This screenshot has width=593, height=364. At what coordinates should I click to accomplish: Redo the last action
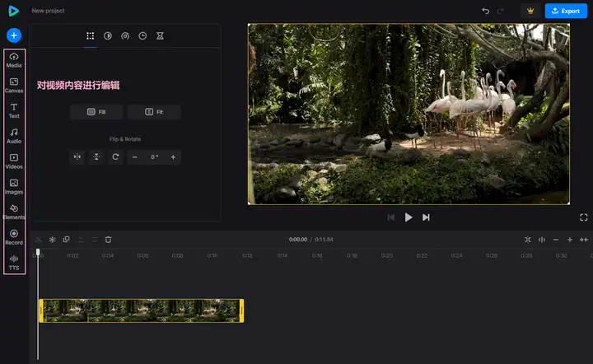click(x=501, y=11)
